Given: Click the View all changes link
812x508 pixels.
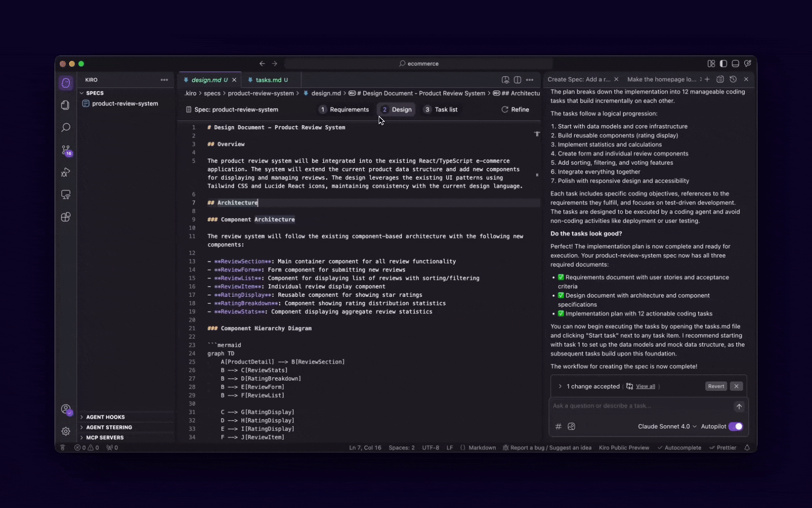Looking at the screenshot, I should [645, 386].
